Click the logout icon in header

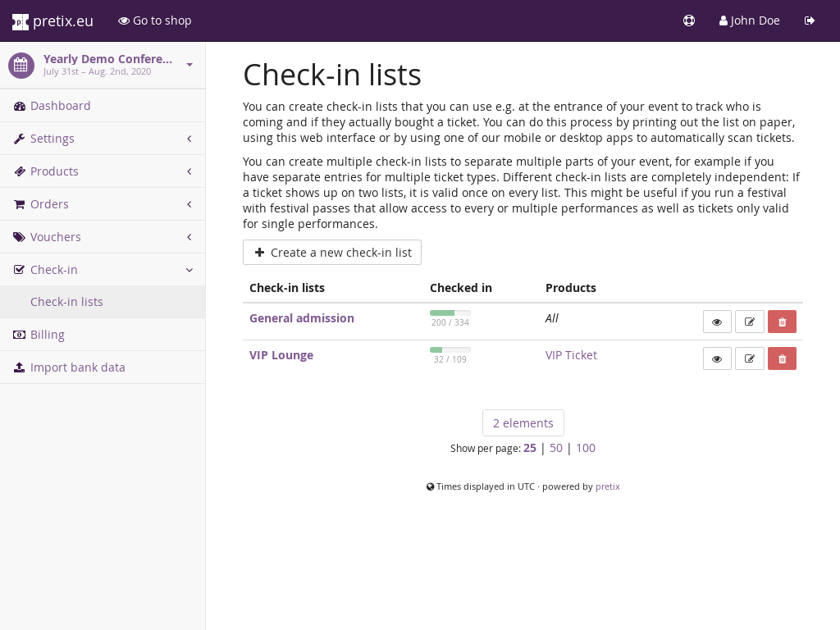[810, 21]
